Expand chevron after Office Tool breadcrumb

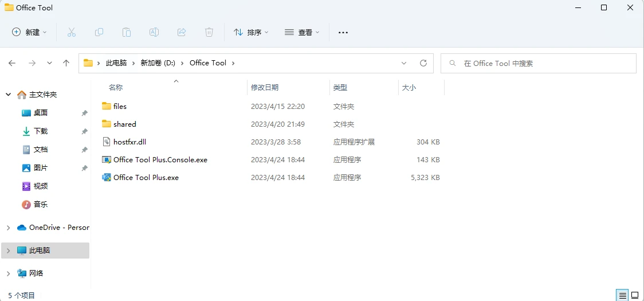(x=234, y=63)
